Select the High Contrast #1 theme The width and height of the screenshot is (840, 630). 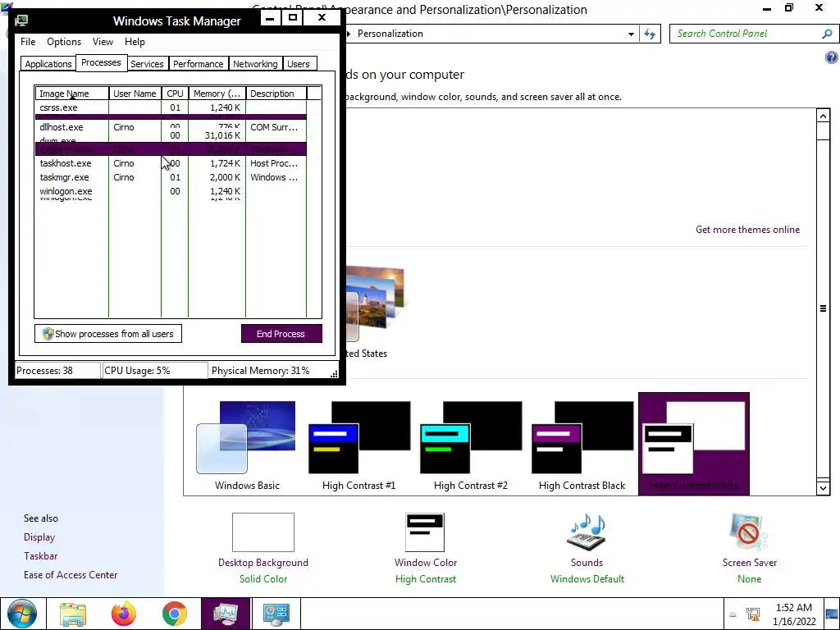coord(359,445)
